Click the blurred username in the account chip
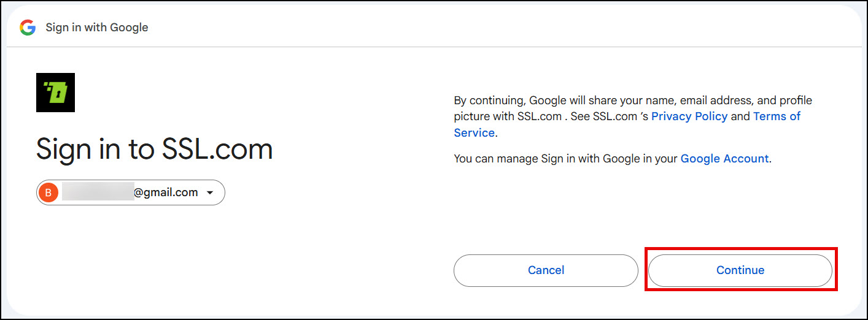The height and width of the screenshot is (320, 868). click(98, 192)
